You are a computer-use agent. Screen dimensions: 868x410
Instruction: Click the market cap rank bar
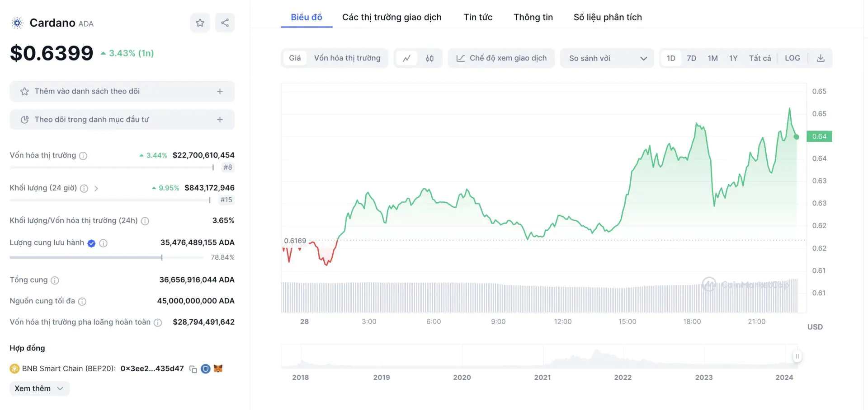tap(112, 168)
